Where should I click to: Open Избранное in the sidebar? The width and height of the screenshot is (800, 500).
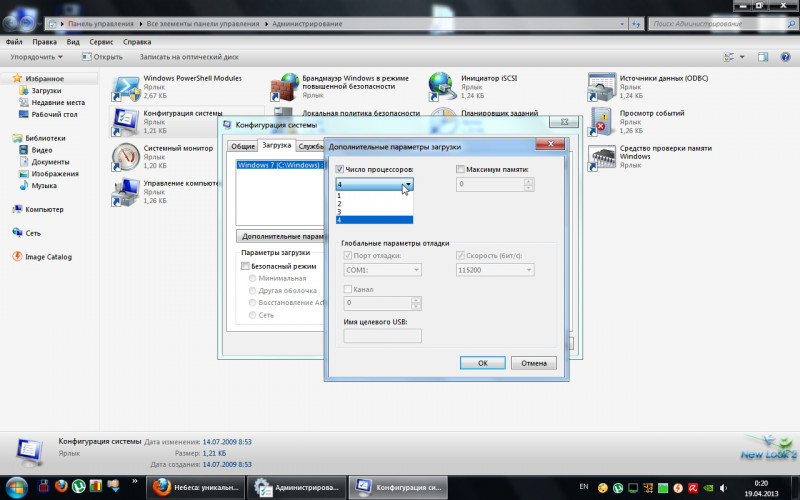click(44, 79)
